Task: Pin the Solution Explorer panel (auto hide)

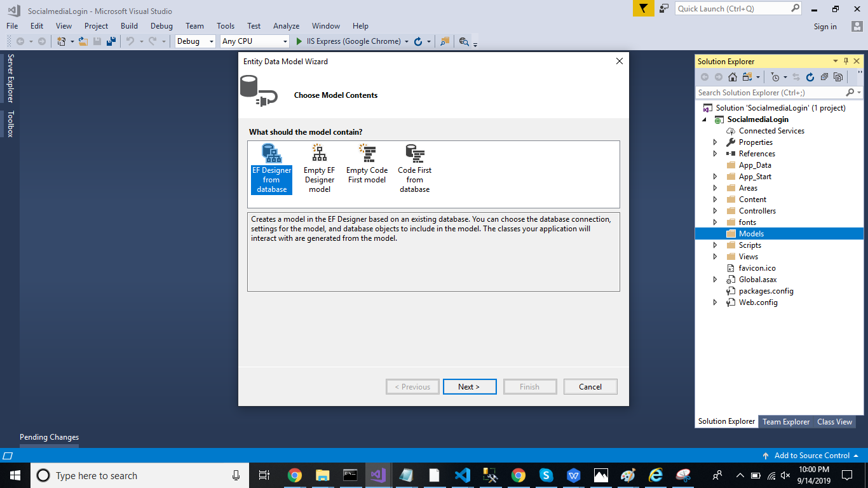Action: tap(846, 61)
